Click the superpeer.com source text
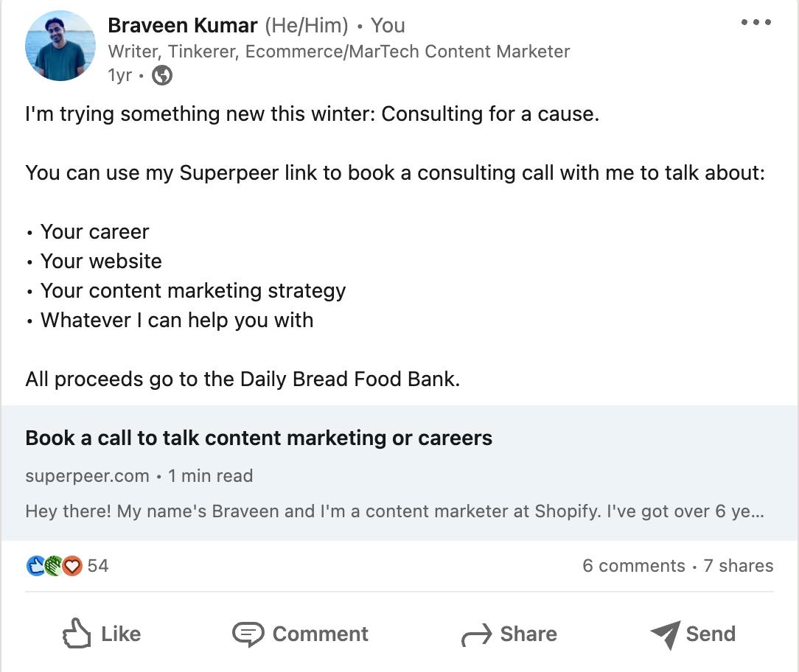The width and height of the screenshot is (799, 672). coord(87,476)
